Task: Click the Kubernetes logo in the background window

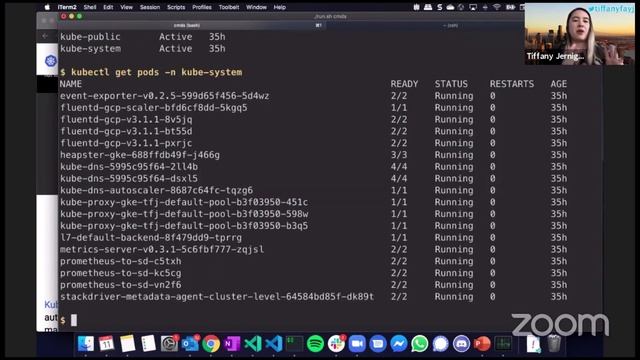Action: [x=51, y=61]
